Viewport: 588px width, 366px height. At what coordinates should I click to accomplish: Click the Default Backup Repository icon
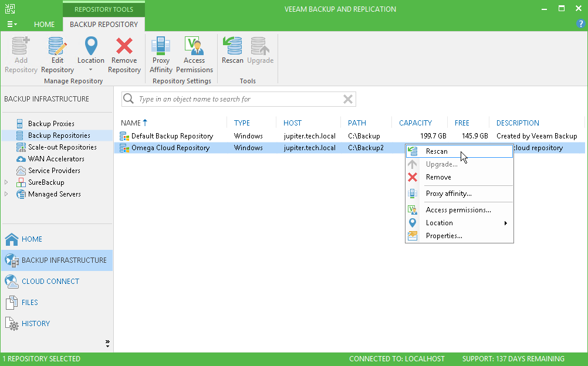tap(124, 135)
